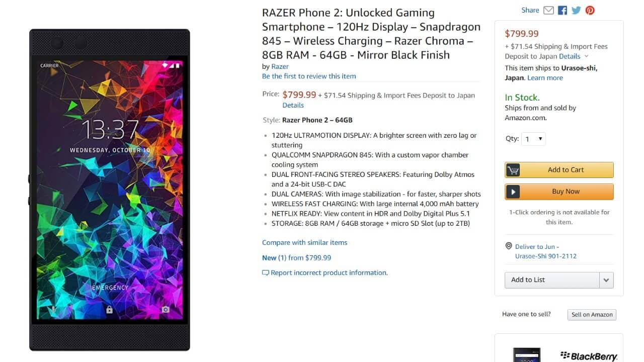Click the play icon on Buy Now
The height and width of the screenshot is (362, 644).
(513, 192)
